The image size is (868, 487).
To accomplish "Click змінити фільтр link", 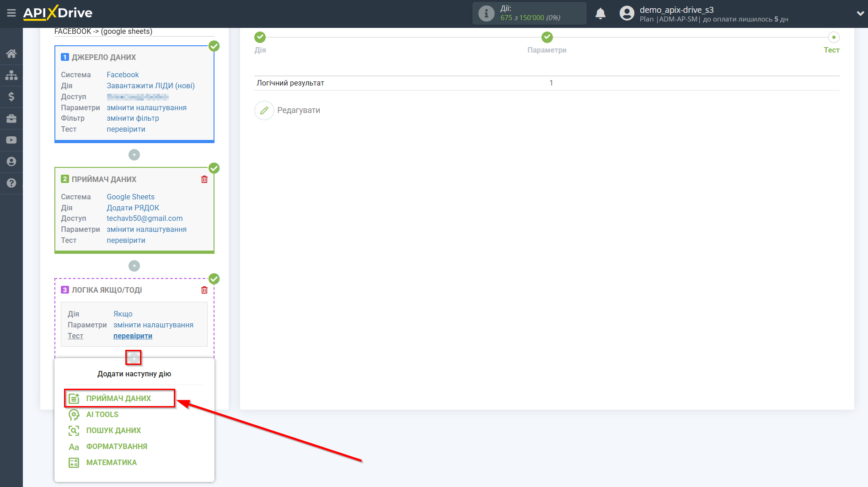I will pos(133,118).
